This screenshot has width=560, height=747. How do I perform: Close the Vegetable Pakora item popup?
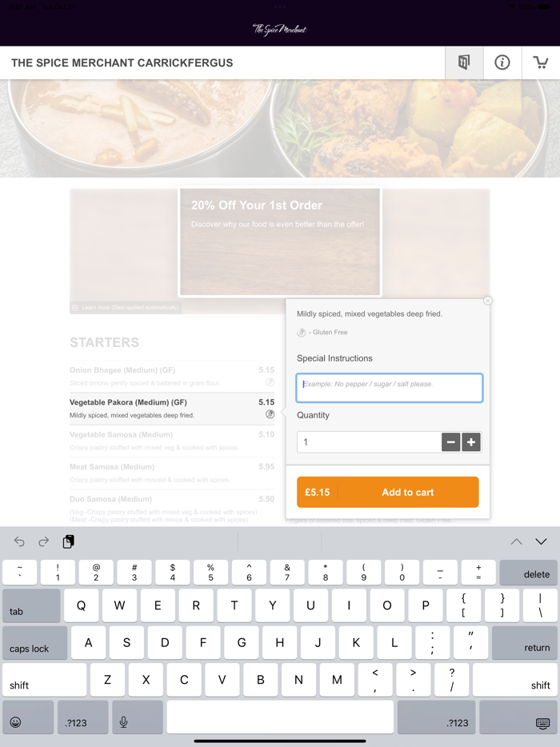pyautogui.click(x=487, y=301)
